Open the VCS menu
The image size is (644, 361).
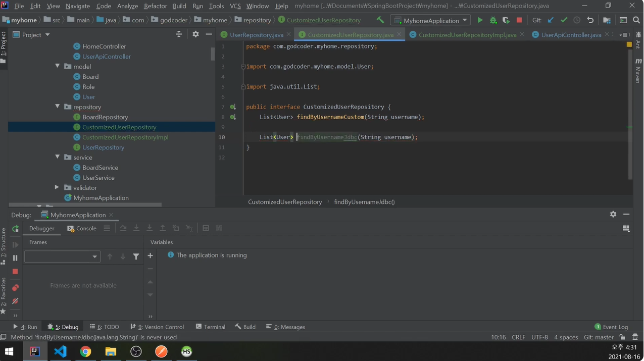(235, 6)
